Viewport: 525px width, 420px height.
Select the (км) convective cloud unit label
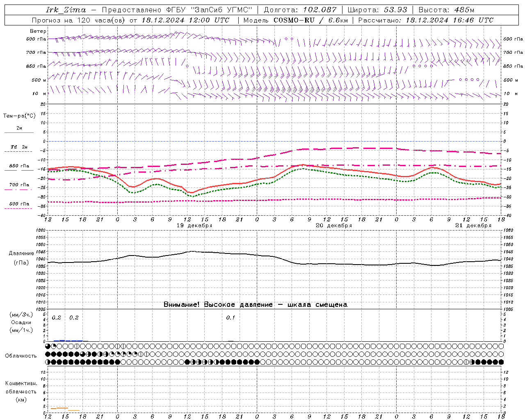21,399
